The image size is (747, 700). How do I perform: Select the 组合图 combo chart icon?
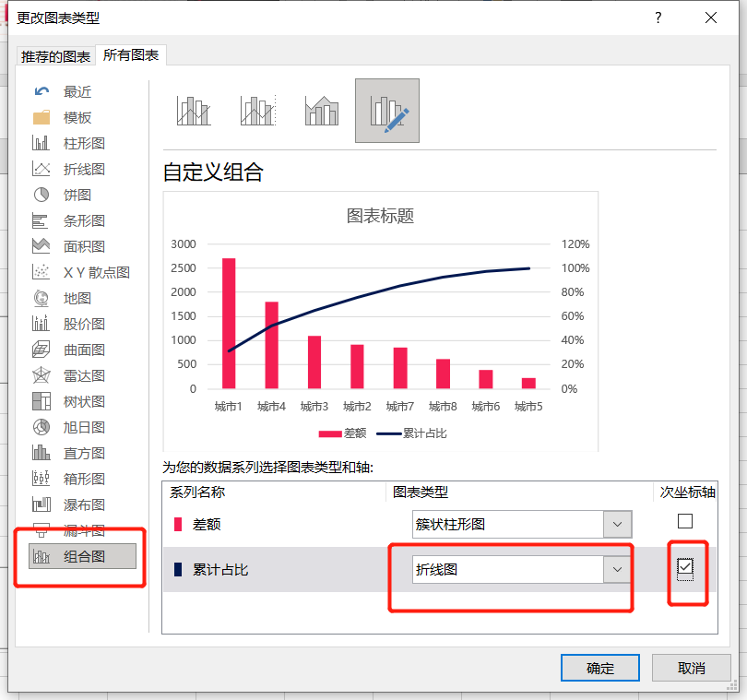(x=41, y=556)
